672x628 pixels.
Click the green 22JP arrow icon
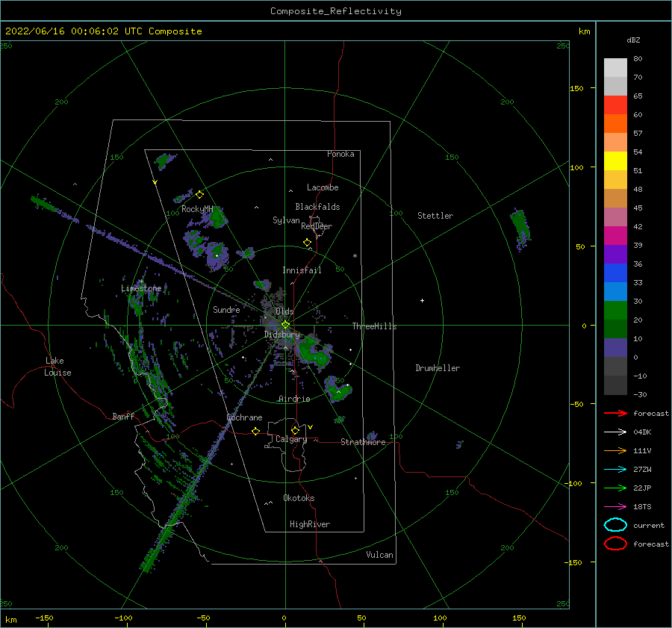point(615,488)
